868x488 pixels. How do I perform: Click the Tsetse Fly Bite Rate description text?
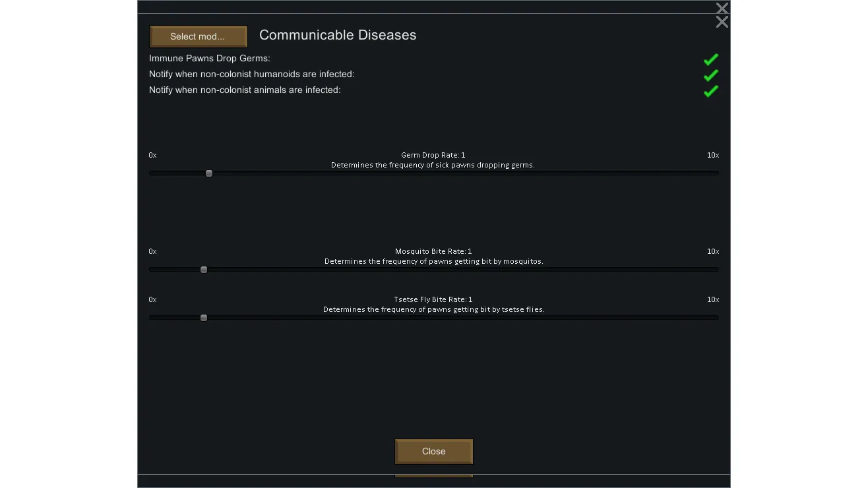(x=433, y=309)
